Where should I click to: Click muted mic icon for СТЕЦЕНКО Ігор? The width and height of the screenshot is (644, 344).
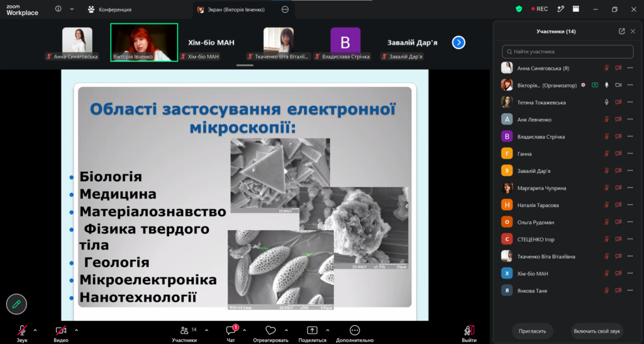tap(607, 239)
